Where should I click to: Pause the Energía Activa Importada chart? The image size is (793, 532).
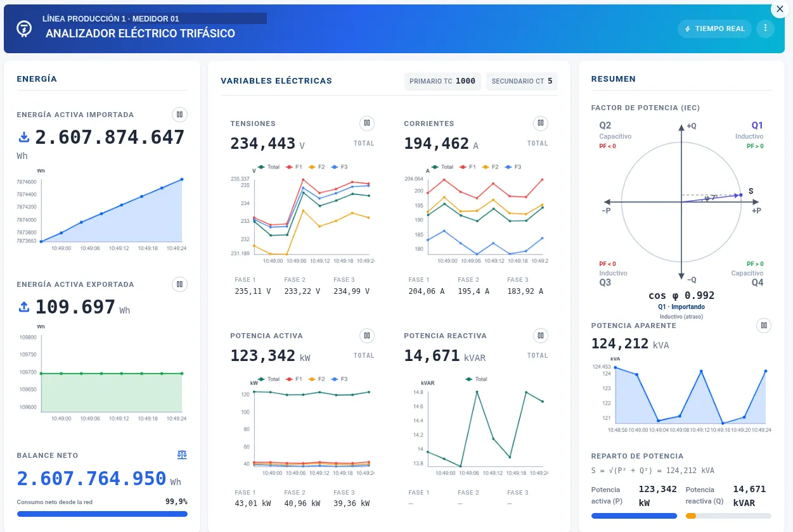tap(180, 115)
